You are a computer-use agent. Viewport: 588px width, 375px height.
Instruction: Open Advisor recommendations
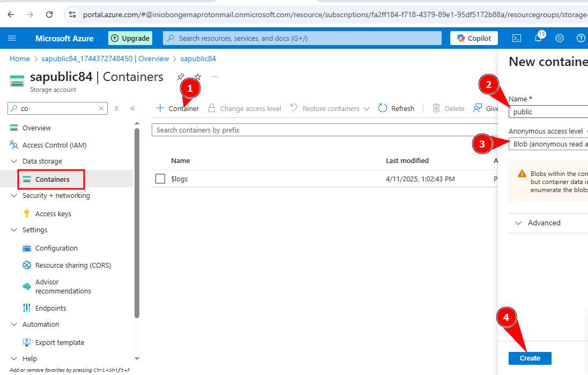click(63, 286)
